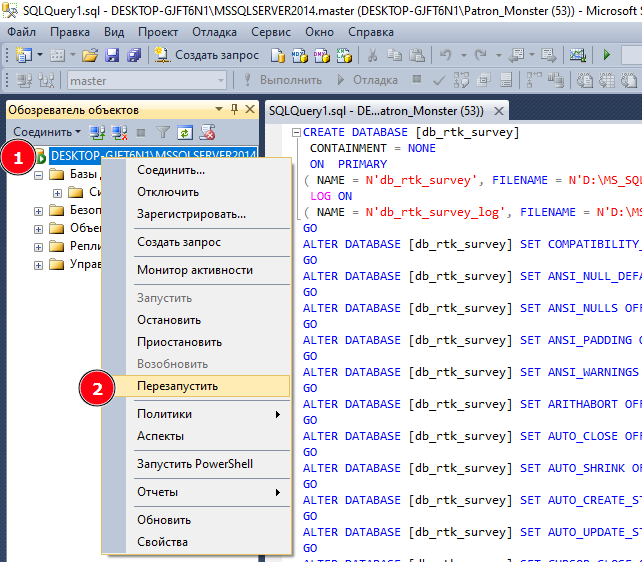
Task: Click the LOG ON code line
Action: point(330,196)
